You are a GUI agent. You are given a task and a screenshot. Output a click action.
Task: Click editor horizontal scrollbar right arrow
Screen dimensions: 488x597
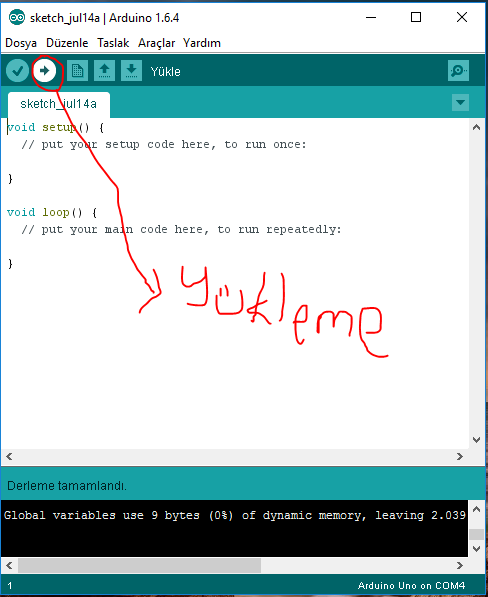[460, 456]
